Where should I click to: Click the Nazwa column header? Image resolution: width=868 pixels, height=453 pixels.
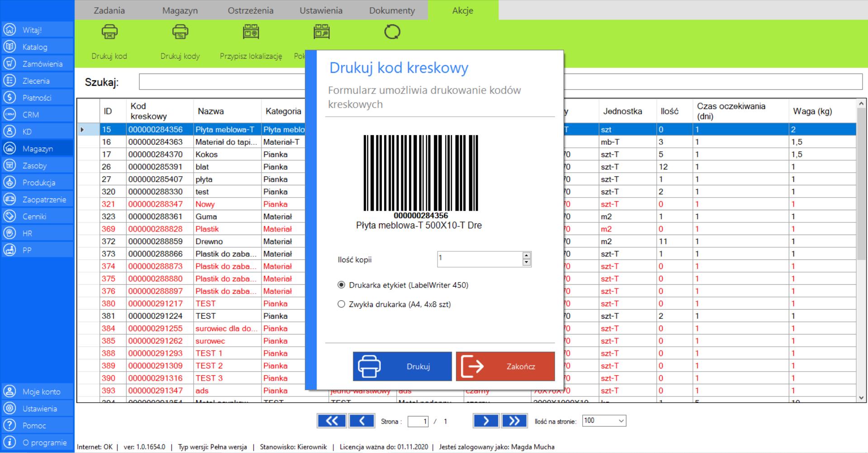coord(227,111)
